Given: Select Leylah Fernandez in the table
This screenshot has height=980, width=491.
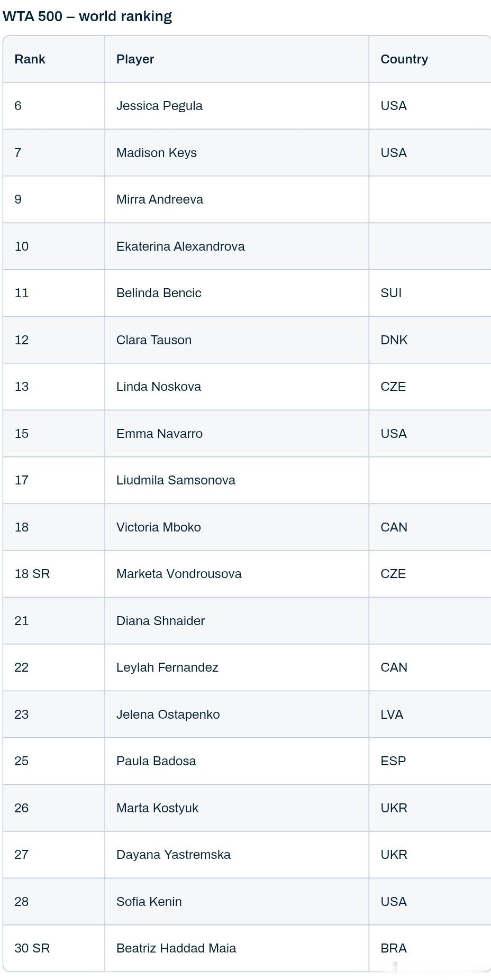Looking at the screenshot, I should [167, 667].
